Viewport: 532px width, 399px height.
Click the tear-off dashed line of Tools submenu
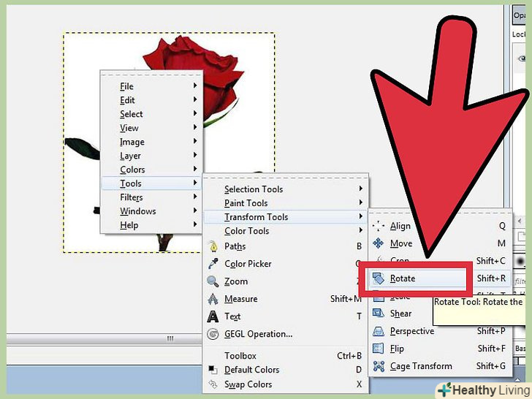coord(285,178)
